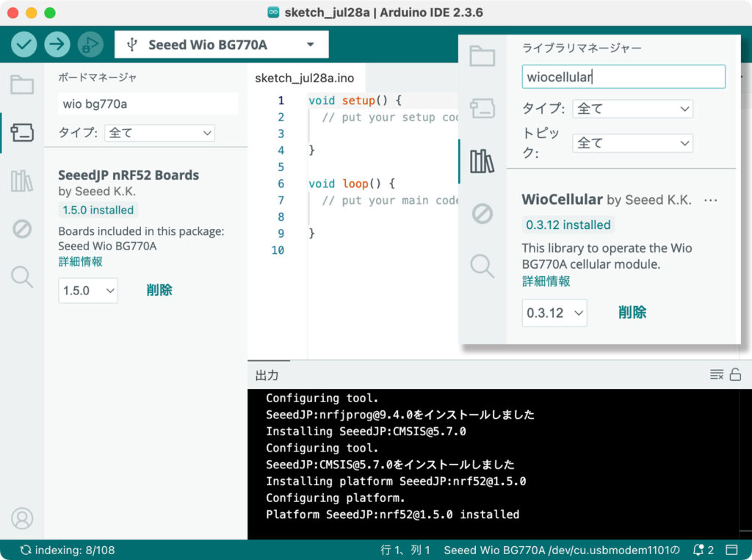Screen dimensions: 752x560
Task: Click USB icon in board selector
Action: click(132, 45)
